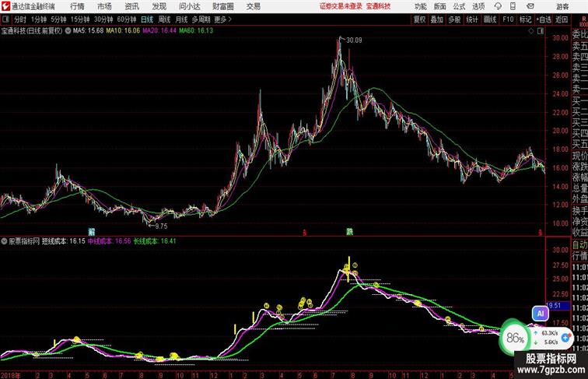Click the 叠加 overlay toolbar button
This screenshot has height=379, width=588.
point(437,19)
